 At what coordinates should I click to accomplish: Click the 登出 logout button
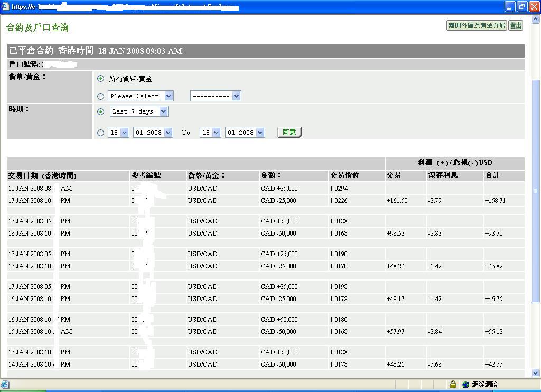516,25
